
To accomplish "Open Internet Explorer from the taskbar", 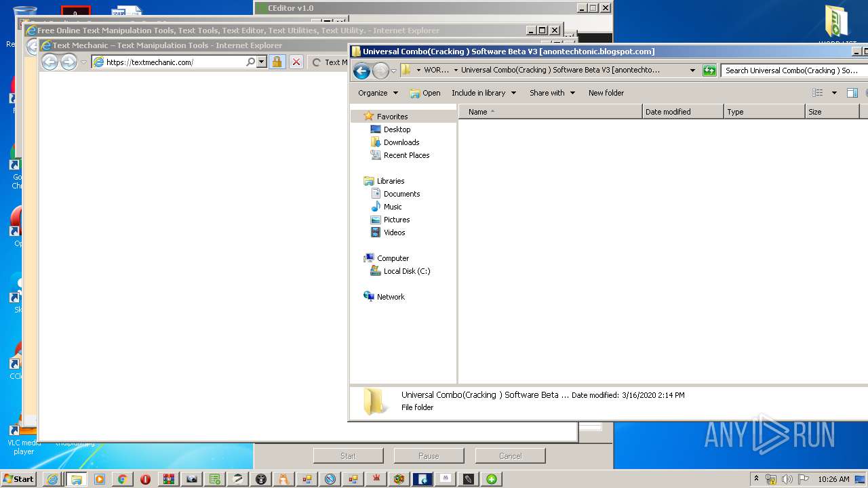I will click(52, 479).
